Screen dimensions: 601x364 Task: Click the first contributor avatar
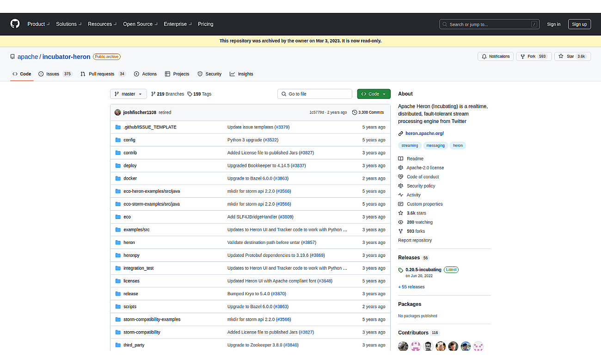point(403,346)
